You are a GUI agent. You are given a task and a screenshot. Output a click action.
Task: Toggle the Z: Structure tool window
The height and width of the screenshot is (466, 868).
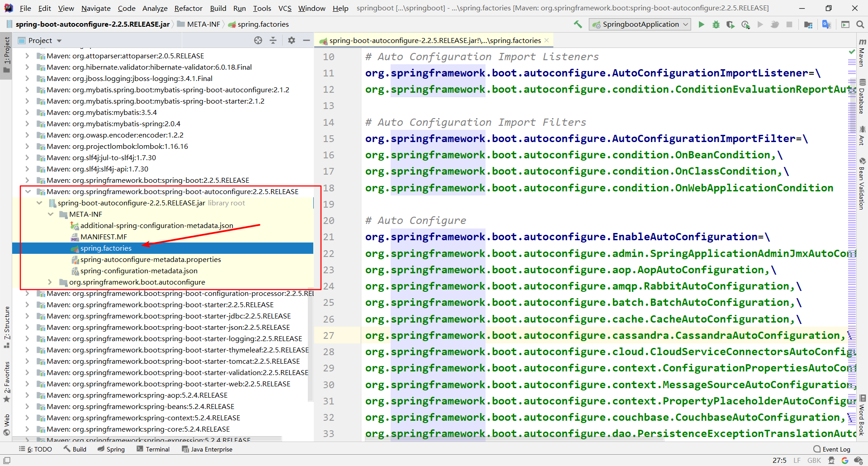[x=6, y=328]
